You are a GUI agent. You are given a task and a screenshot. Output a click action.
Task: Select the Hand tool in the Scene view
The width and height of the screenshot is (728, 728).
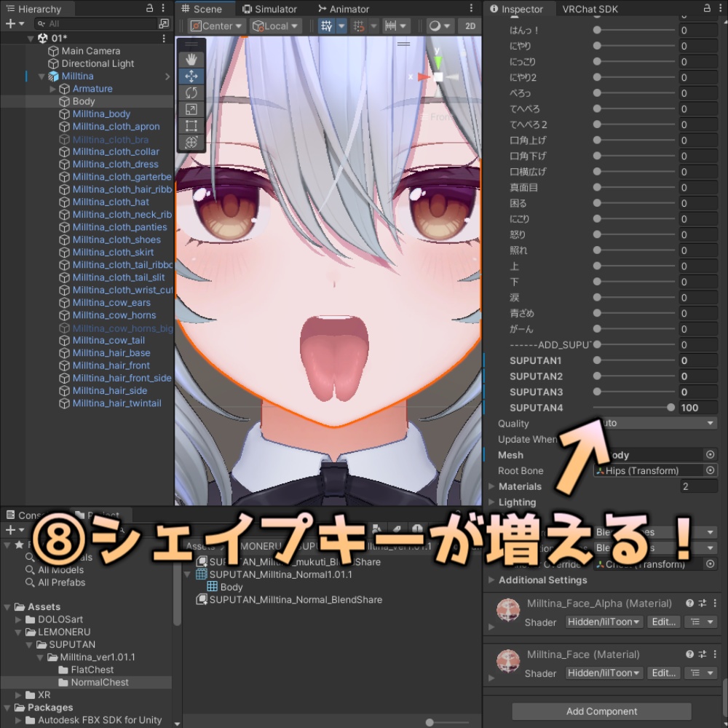coord(191,59)
